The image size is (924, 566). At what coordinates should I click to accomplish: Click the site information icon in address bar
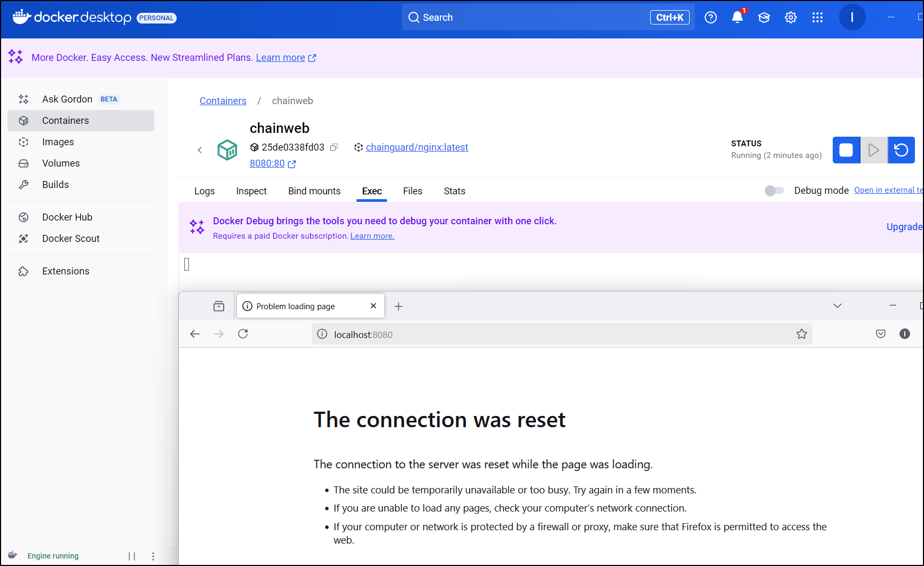click(x=322, y=334)
